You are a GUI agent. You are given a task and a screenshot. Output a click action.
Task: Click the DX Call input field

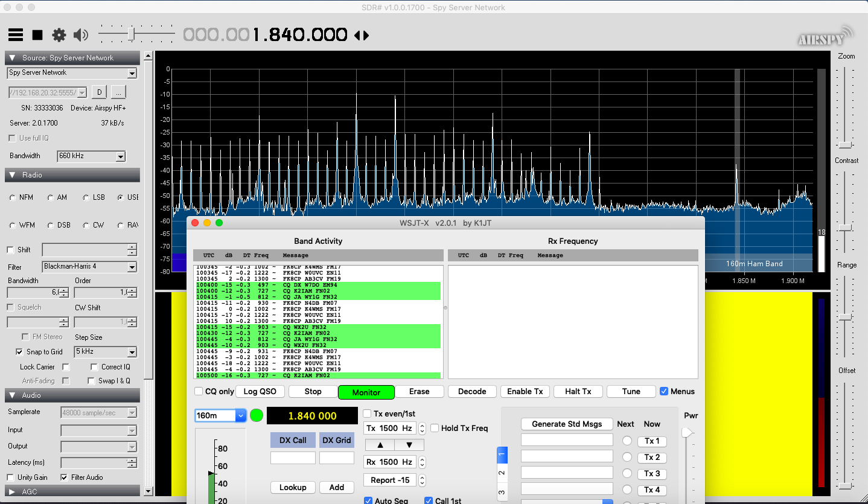[x=293, y=458]
